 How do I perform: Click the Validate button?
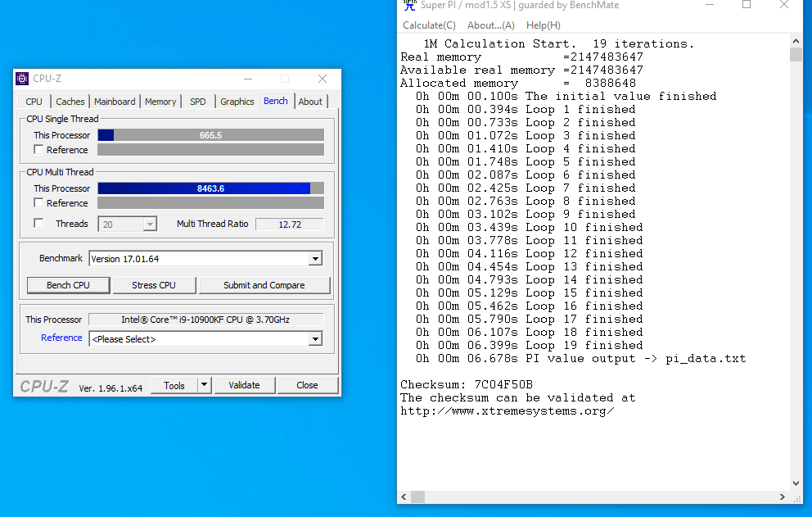[x=245, y=385]
